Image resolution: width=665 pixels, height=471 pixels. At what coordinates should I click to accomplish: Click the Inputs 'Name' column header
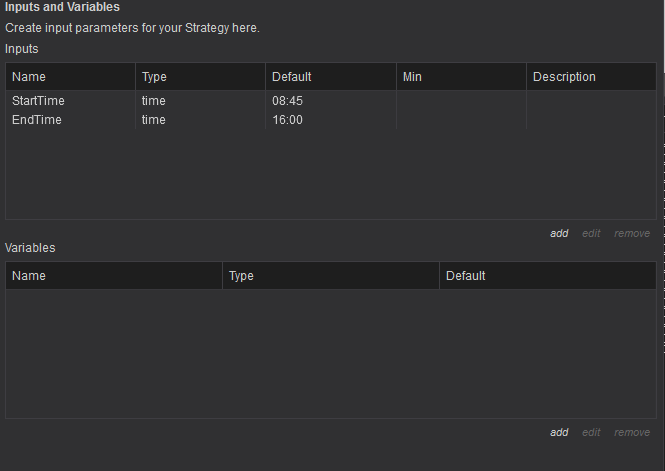point(29,77)
